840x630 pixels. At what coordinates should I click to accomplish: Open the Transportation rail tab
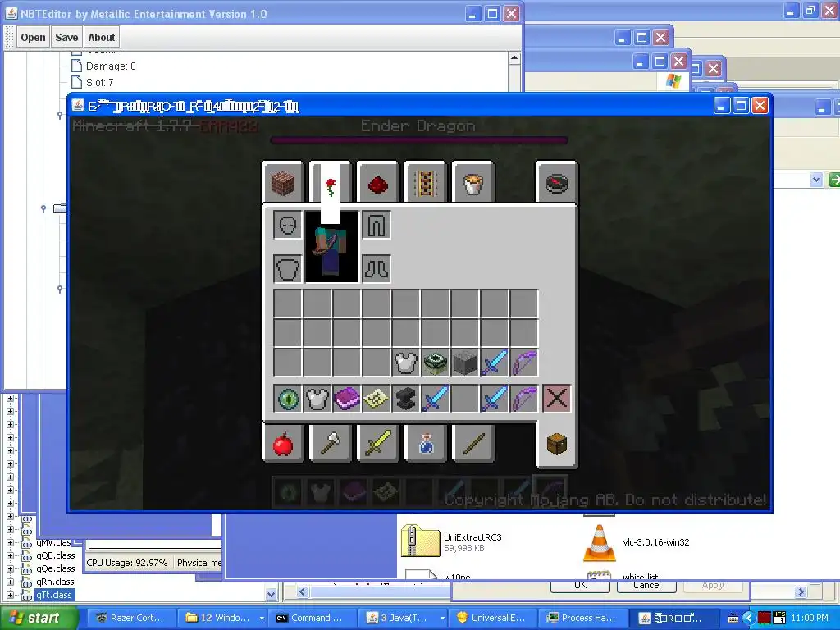425,183
